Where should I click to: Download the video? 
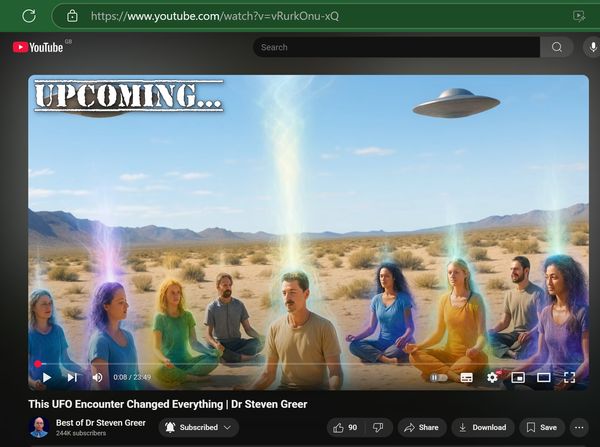pyautogui.click(x=483, y=427)
